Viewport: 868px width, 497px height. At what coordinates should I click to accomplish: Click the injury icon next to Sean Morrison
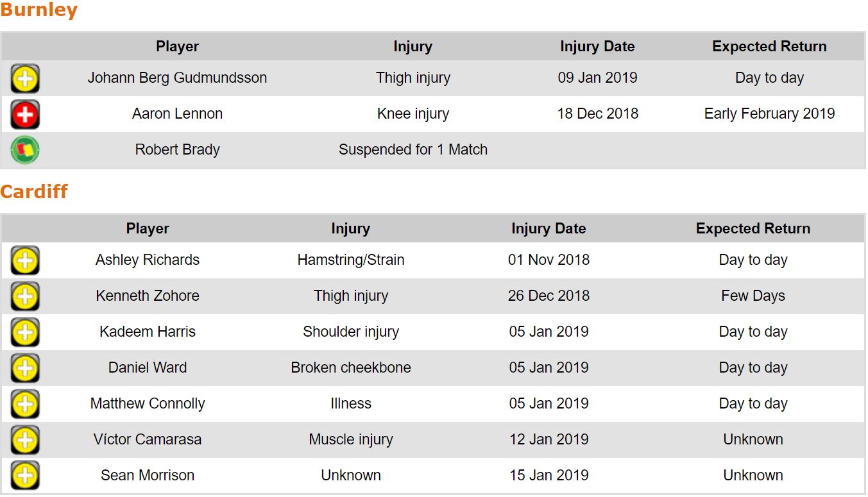[x=25, y=476]
